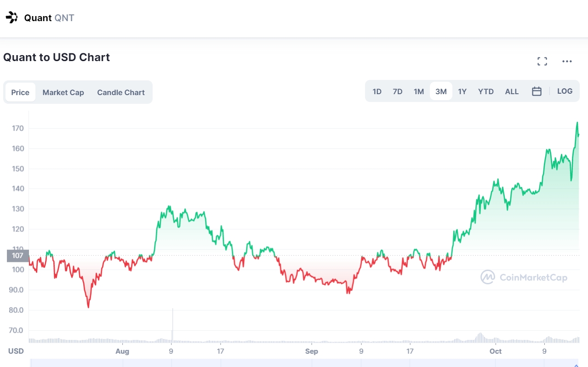Select the 1Y time range

[x=462, y=91]
